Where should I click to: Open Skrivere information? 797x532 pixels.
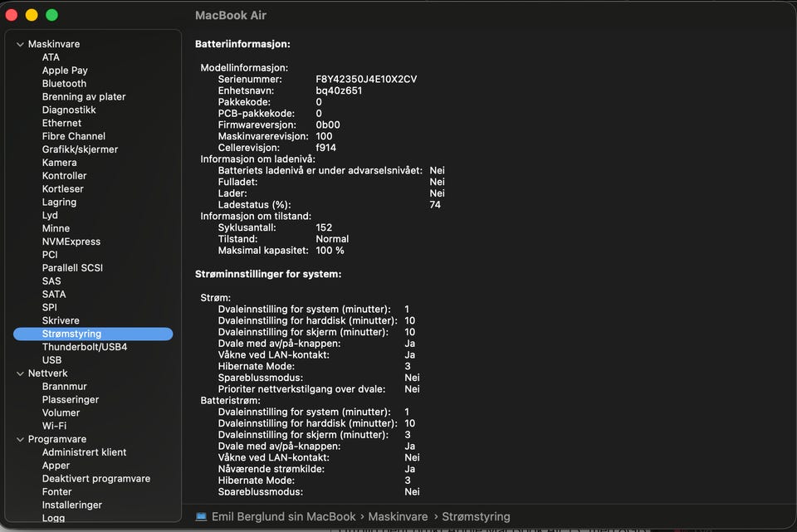61,321
